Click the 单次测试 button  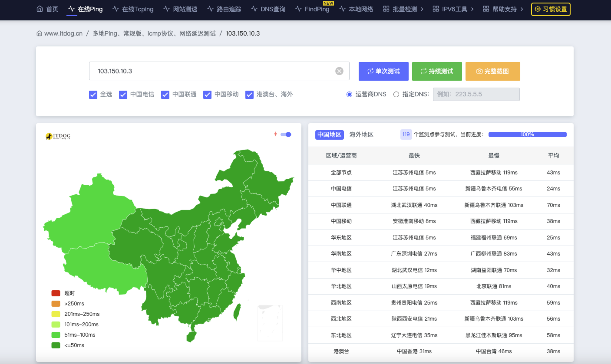coord(383,71)
